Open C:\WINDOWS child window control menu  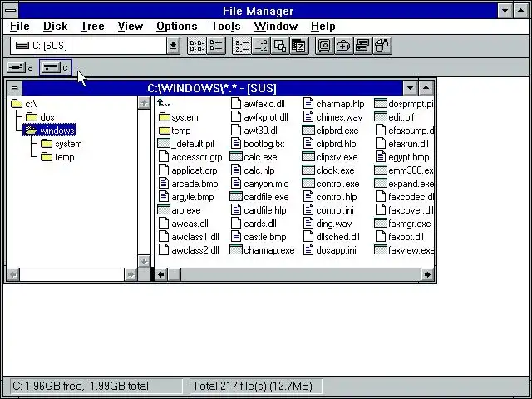click(x=14, y=88)
